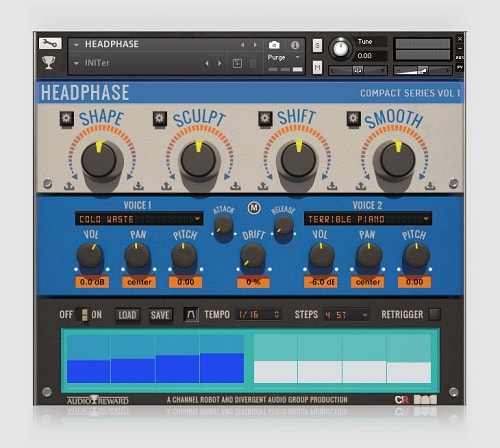Screen dimensions: 500x448
Task: Click the envelope shape icon beside TEMPO
Action: pyautogui.click(x=191, y=314)
